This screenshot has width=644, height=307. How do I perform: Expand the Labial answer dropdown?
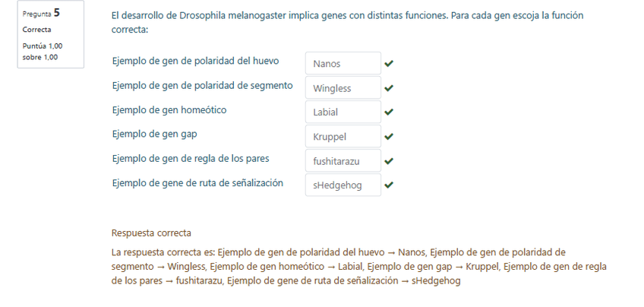click(x=343, y=112)
